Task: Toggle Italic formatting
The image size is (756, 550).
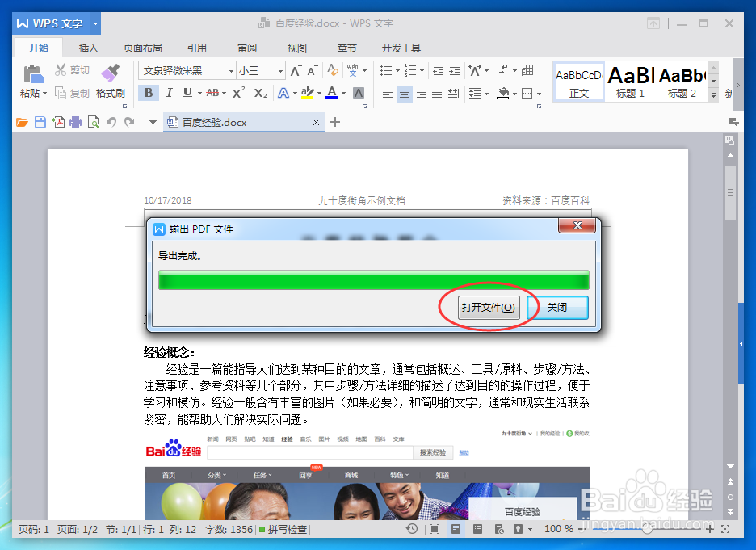Action: 169,93
